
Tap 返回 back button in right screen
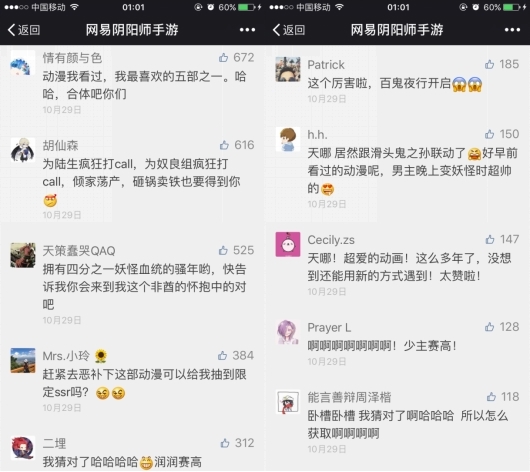tap(289, 30)
